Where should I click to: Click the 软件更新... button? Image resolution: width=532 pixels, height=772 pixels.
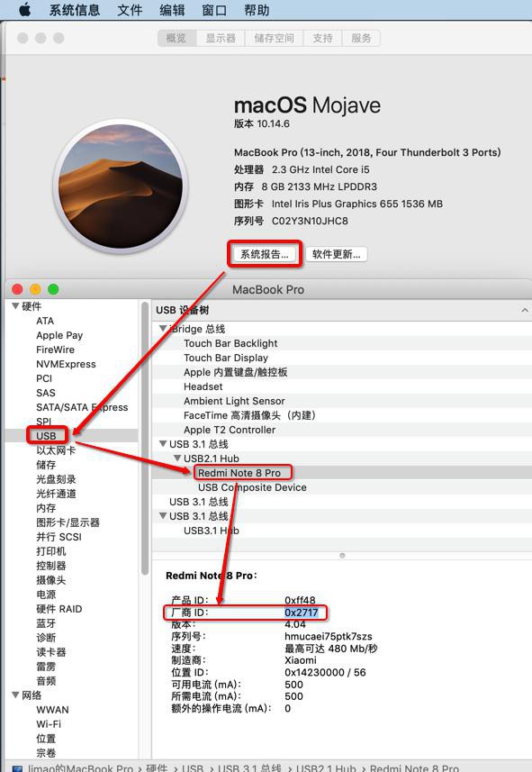[x=337, y=254]
